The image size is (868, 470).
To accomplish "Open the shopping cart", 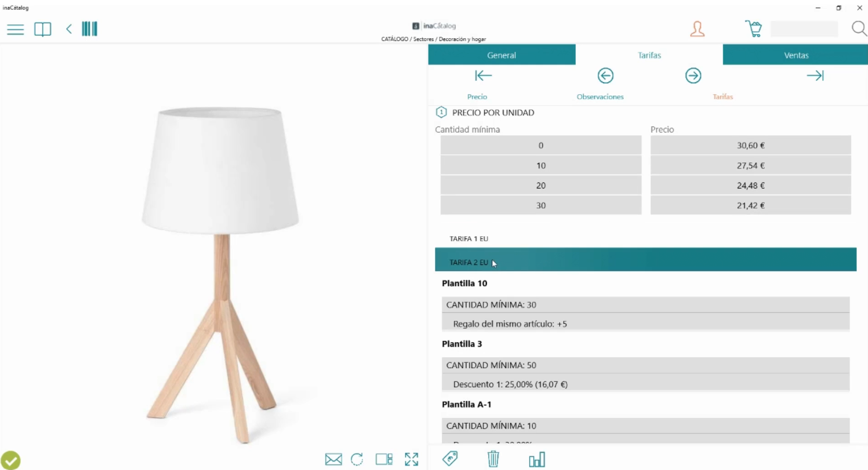I will [x=753, y=29].
